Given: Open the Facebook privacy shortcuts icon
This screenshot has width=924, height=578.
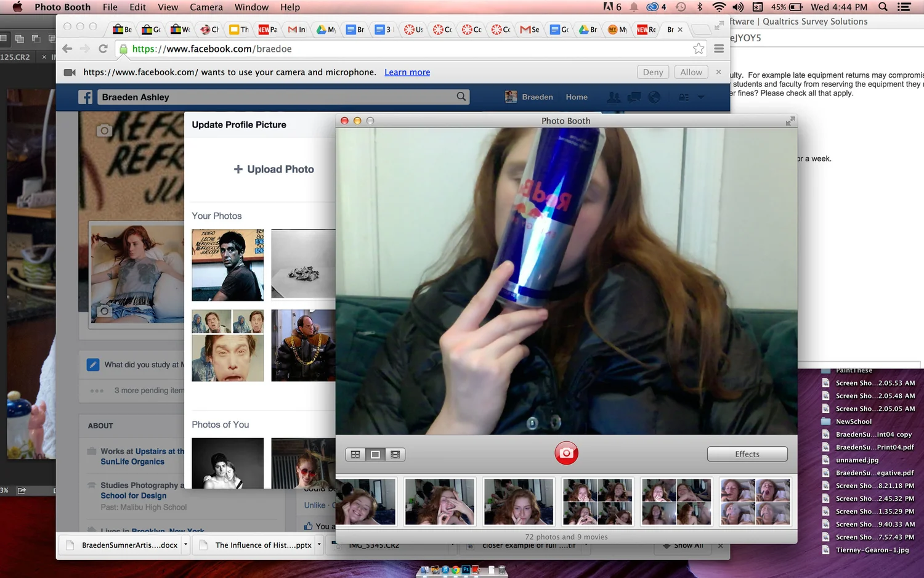Looking at the screenshot, I should click(x=684, y=97).
